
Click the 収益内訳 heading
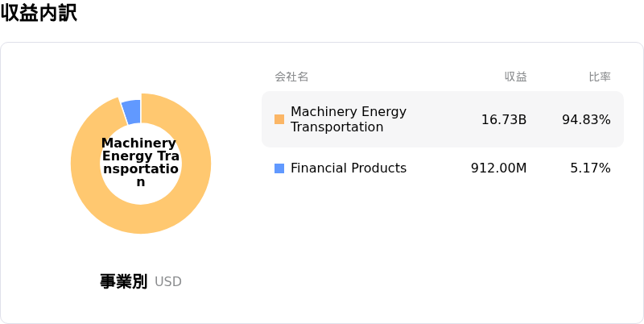(x=39, y=13)
